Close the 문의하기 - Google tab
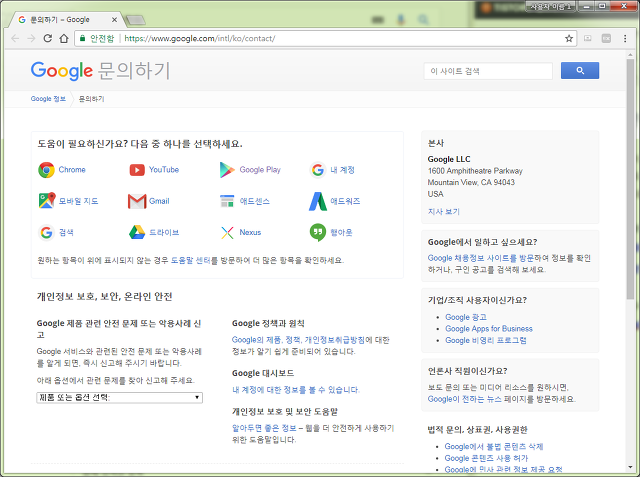640x477 pixels. click(x=114, y=20)
